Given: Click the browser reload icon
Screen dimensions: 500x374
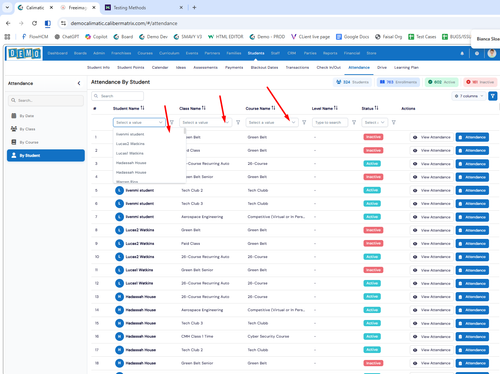Looking at the screenshot, I should (34, 23).
